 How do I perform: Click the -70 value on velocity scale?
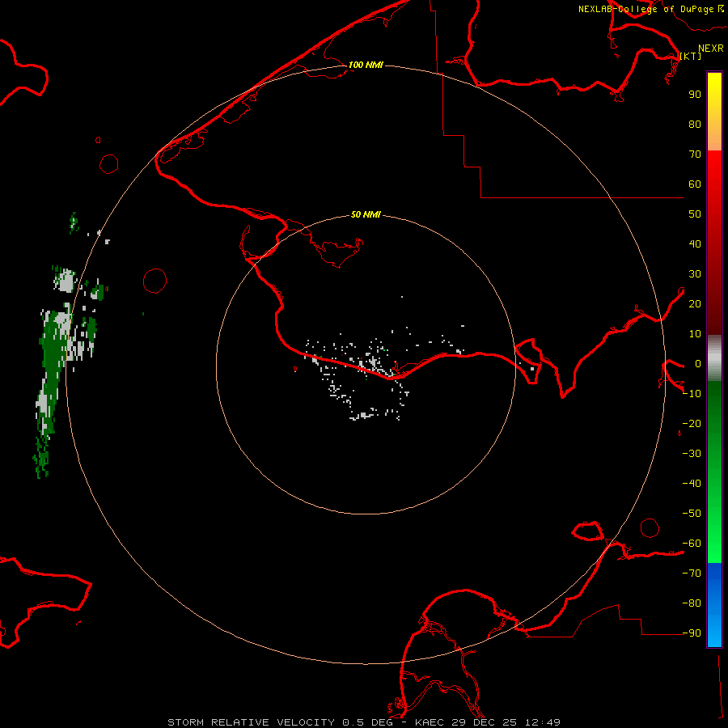[x=692, y=574]
